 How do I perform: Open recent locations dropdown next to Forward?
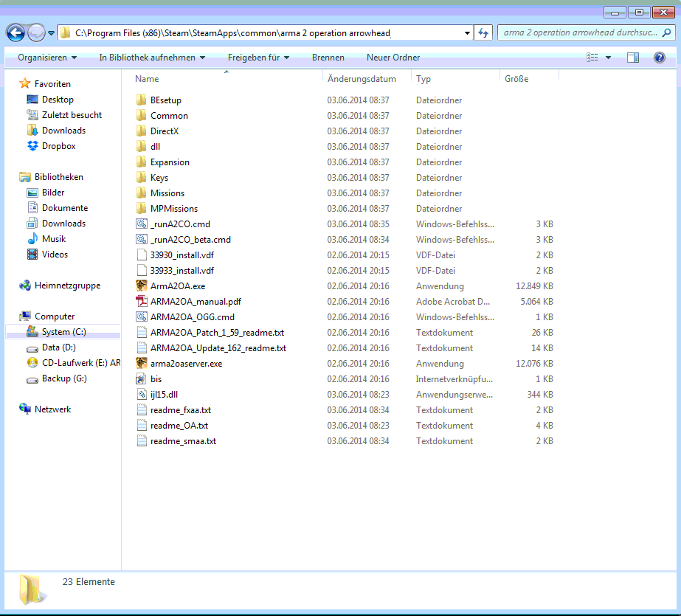(51, 33)
